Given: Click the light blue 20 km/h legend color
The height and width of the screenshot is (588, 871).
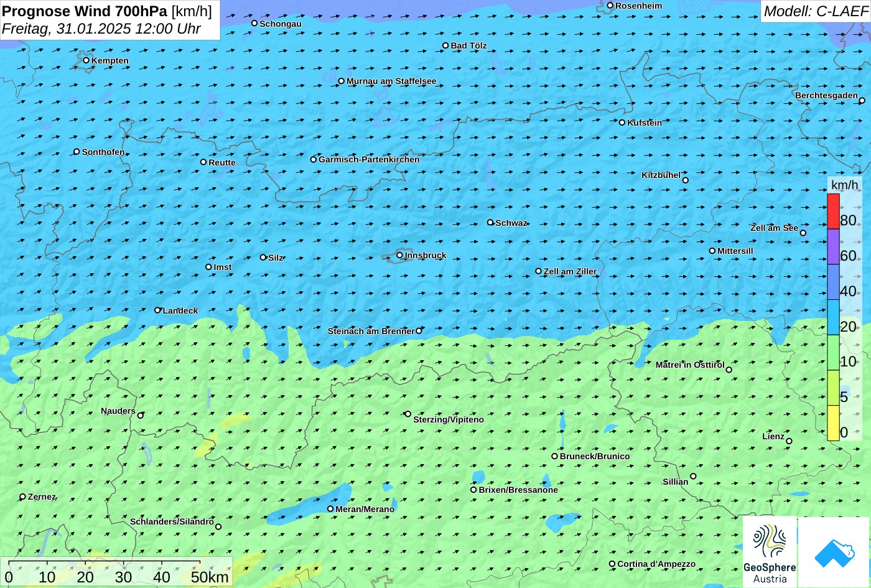Looking at the screenshot, I should click(x=833, y=317).
